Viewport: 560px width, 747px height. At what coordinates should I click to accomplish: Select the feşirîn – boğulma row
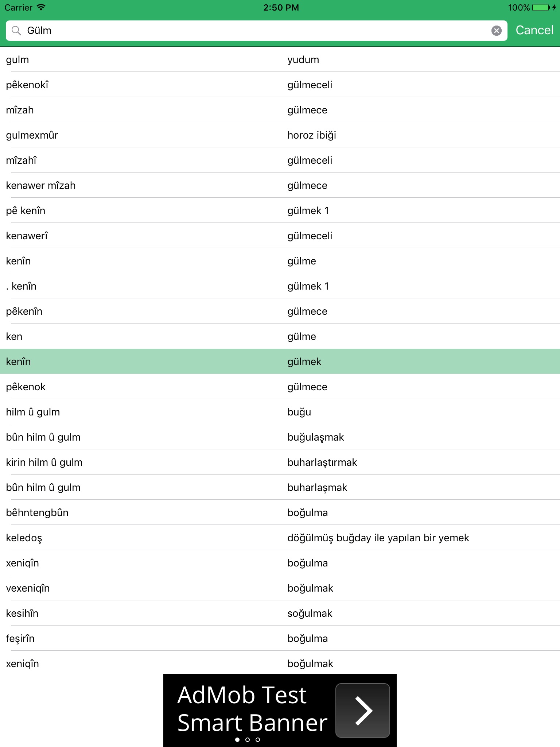(x=280, y=638)
